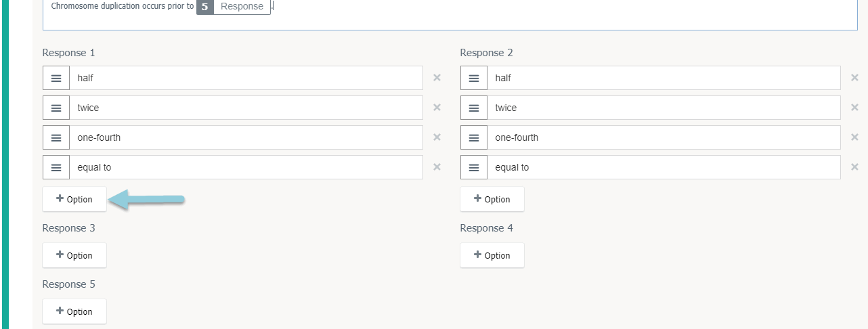Add an option under Response 5
The height and width of the screenshot is (329, 868).
[74, 311]
